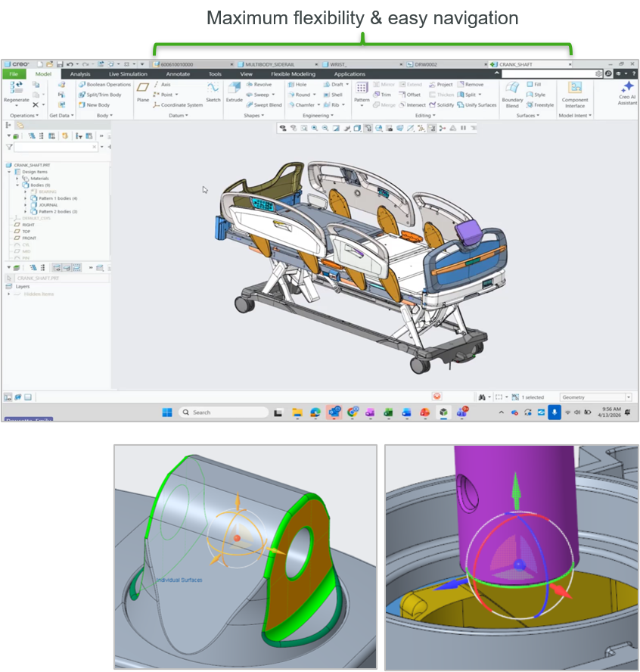Open the Freestyle tool
Screen dimensions: 640x672
point(540,104)
